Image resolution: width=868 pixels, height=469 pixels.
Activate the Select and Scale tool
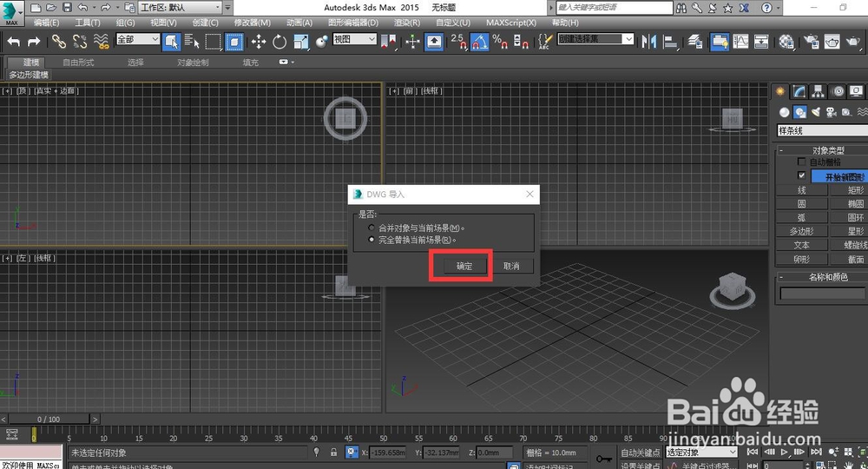300,42
